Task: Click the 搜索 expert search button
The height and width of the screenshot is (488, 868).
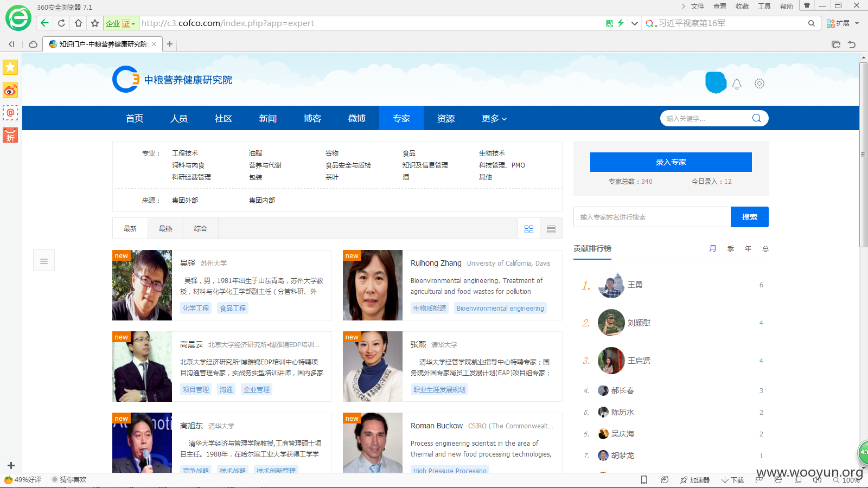Action: pyautogui.click(x=750, y=217)
